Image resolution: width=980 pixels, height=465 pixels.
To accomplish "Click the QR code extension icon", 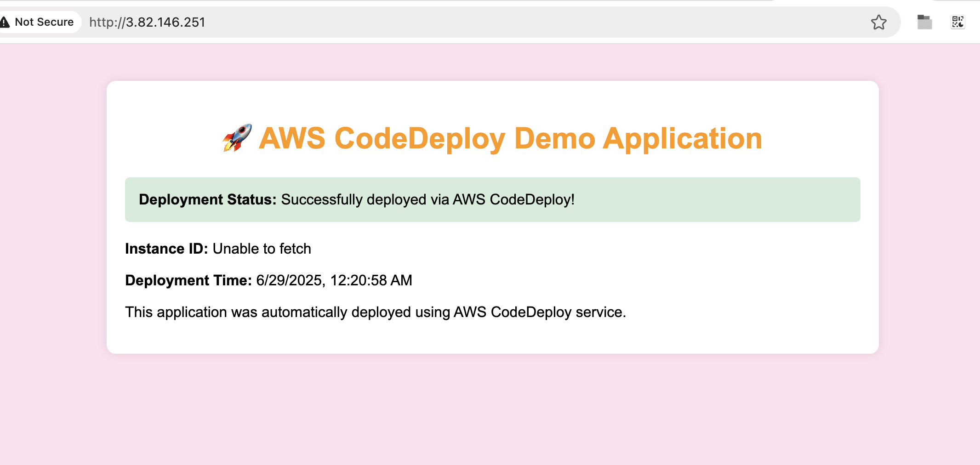I will click(958, 22).
